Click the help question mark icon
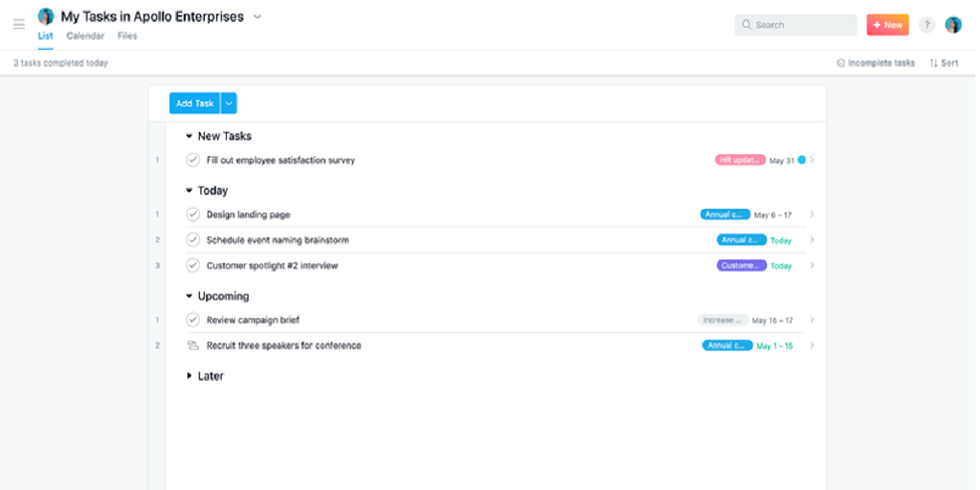980x490 pixels. coord(926,25)
